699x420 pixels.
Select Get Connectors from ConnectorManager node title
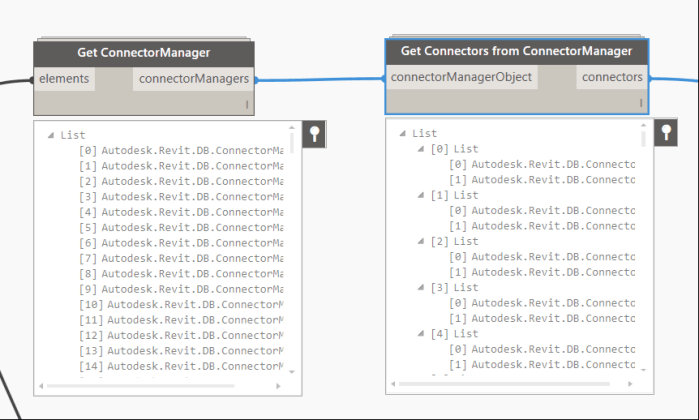516,50
